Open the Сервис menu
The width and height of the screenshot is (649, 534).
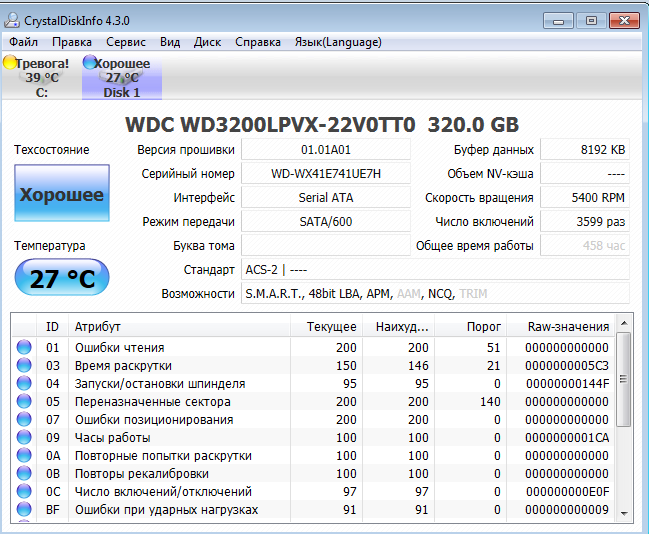pos(126,42)
